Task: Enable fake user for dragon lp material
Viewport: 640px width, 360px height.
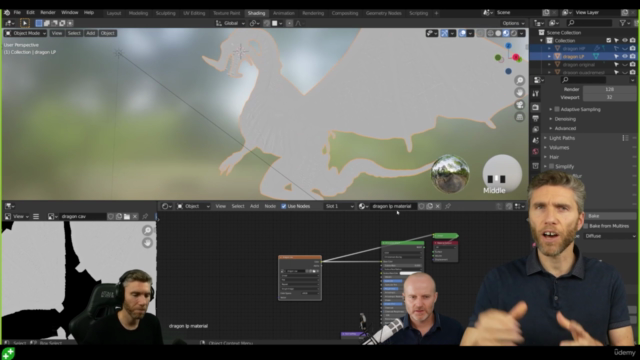Action: pyautogui.click(x=422, y=206)
